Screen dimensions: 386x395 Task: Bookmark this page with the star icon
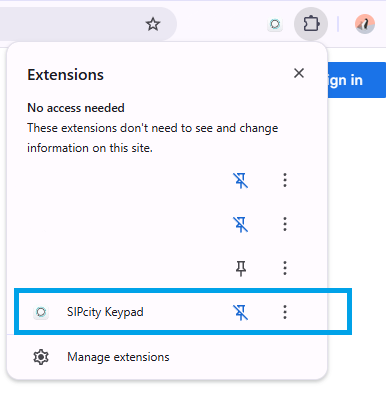click(153, 24)
